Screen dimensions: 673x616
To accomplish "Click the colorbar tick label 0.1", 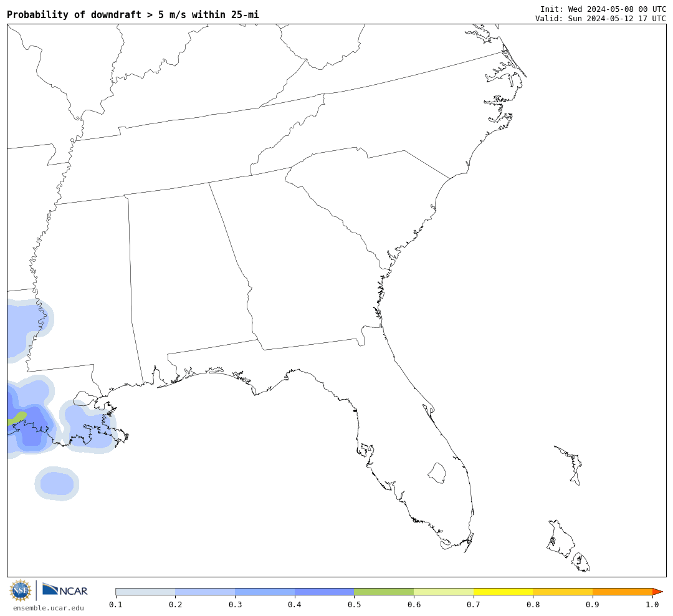I will [116, 604].
